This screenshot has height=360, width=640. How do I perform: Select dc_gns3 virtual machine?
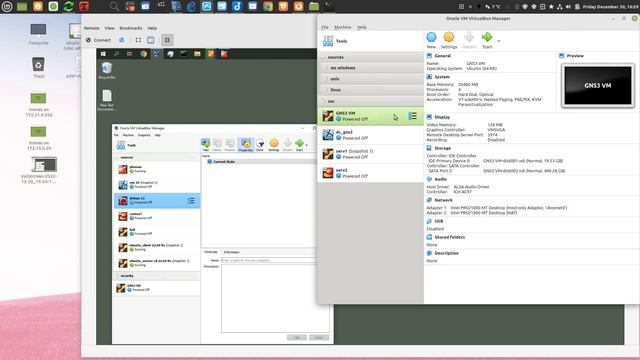[370, 135]
